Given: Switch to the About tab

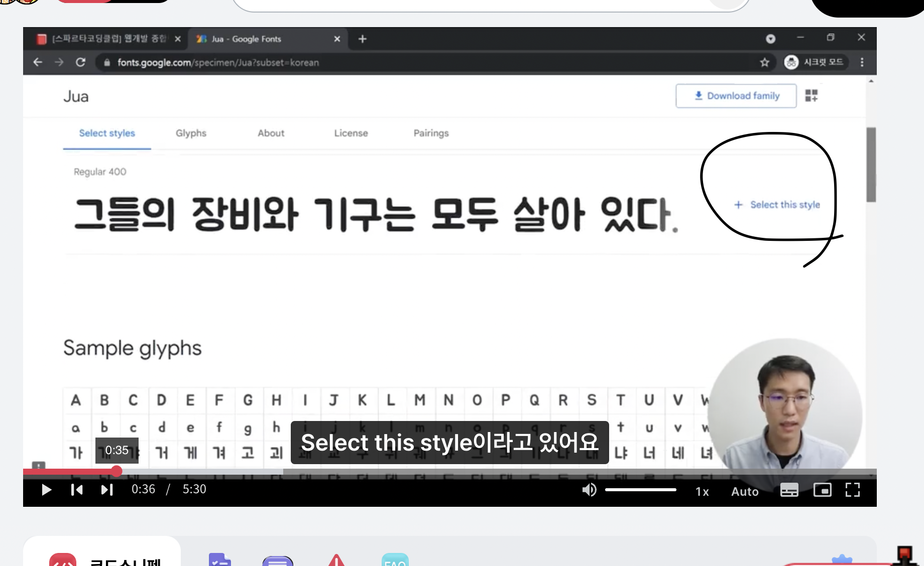Looking at the screenshot, I should point(271,133).
